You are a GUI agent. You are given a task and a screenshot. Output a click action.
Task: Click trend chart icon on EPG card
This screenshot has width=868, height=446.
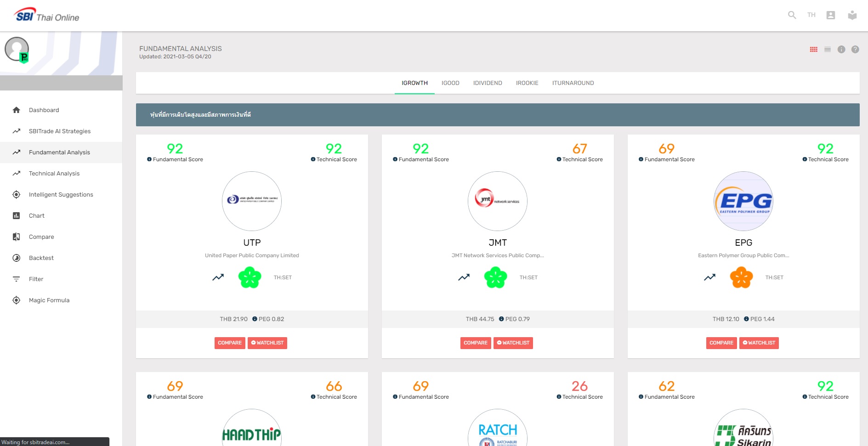click(709, 277)
